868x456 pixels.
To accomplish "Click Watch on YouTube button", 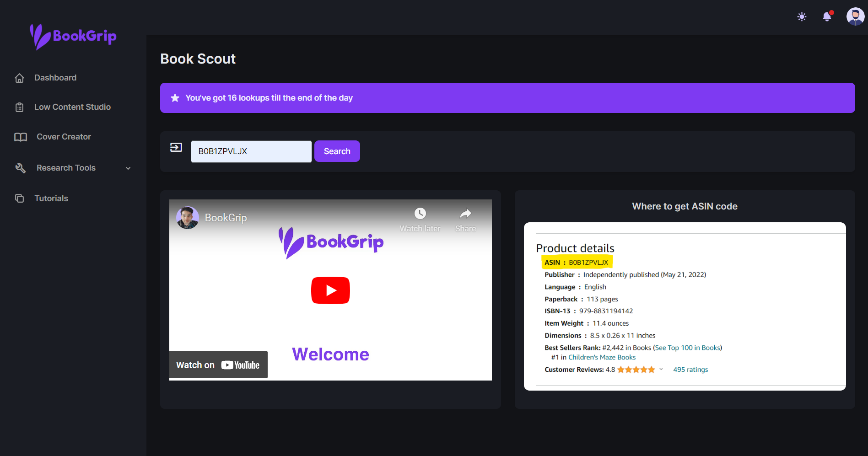I will pos(218,365).
